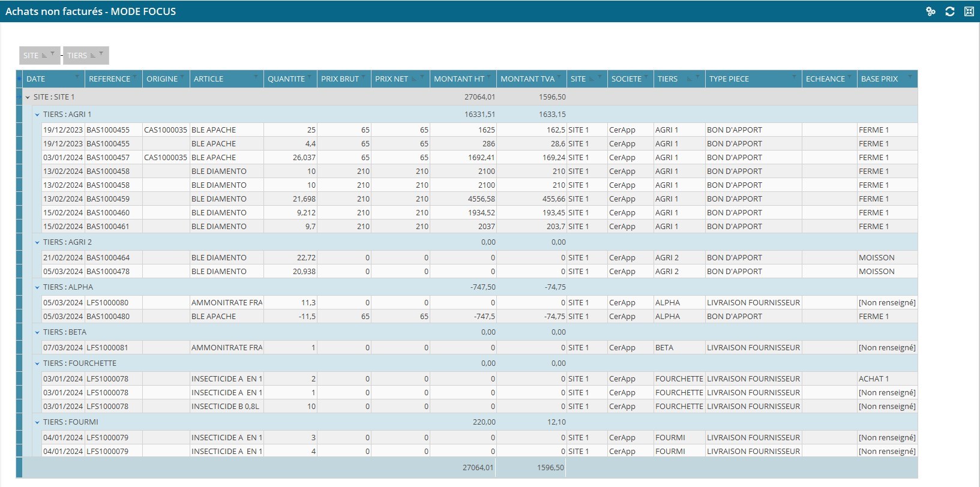The height and width of the screenshot is (487, 980).
Task: Sort by the REFERENCE column header
Action: (x=109, y=79)
